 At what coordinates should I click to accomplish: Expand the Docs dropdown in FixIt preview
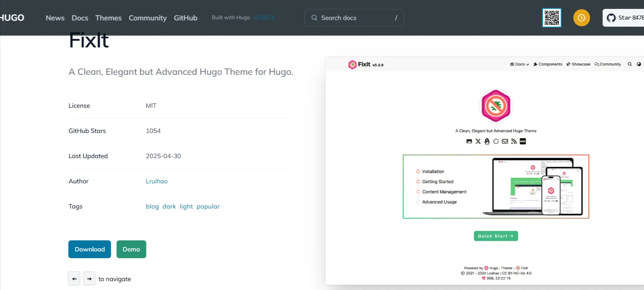pos(519,64)
